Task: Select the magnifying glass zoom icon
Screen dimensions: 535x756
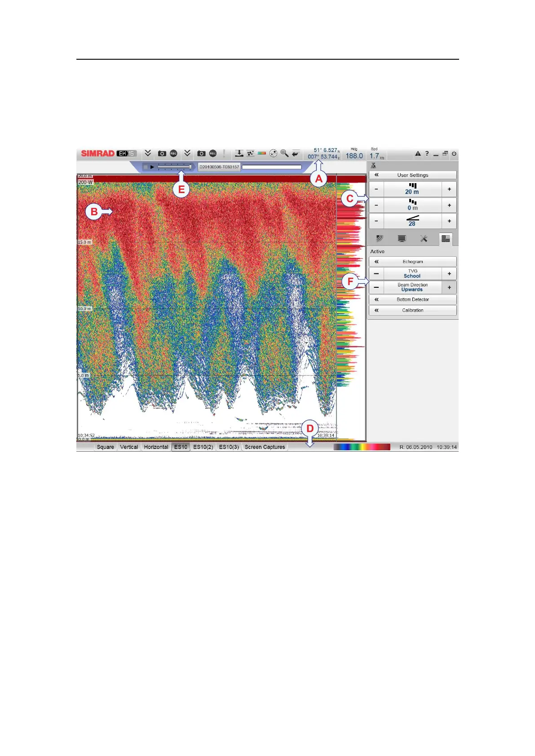Action: pos(284,154)
